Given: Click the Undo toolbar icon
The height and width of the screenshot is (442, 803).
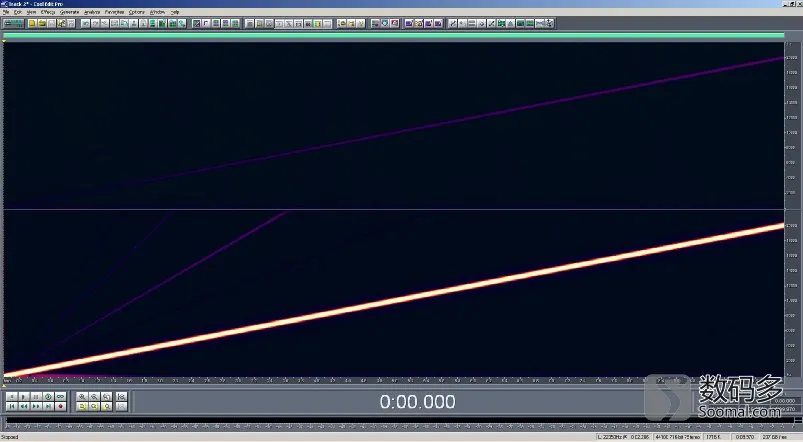Looking at the screenshot, I should (x=85, y=24).
